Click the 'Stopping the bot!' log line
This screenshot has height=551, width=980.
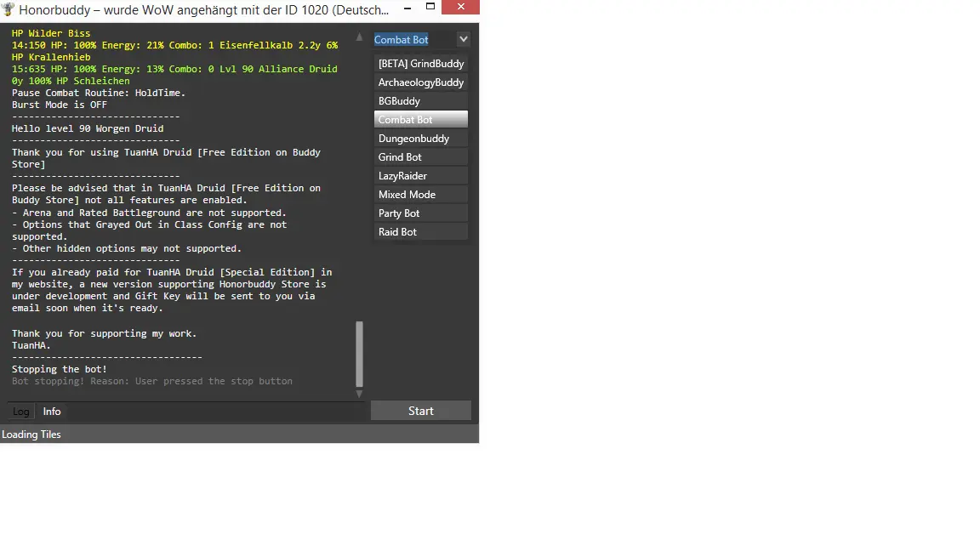pos(60,369)
